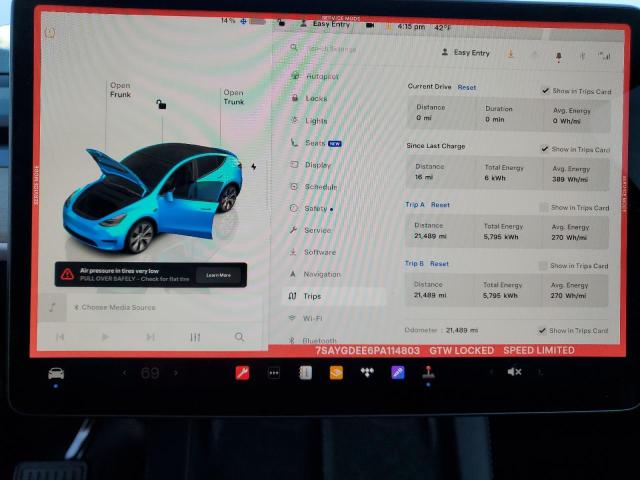This screenshot has height=480, width=640.
Task: Tap the 42°F outside temperature
Action: (x=442, y=28)
